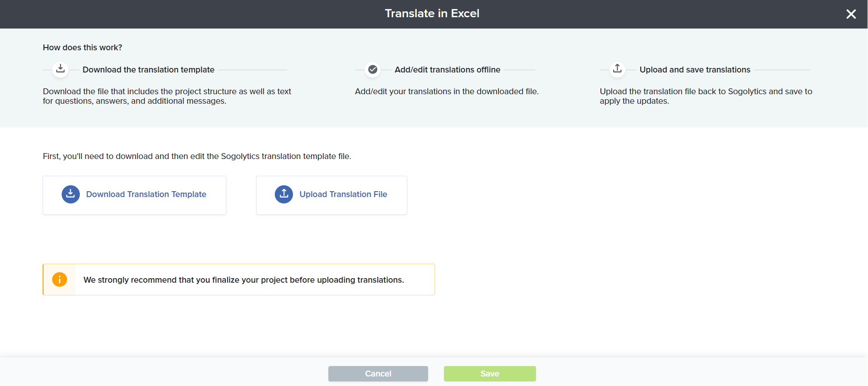Click the instruction text about editing the template file

tap(197, 156)
